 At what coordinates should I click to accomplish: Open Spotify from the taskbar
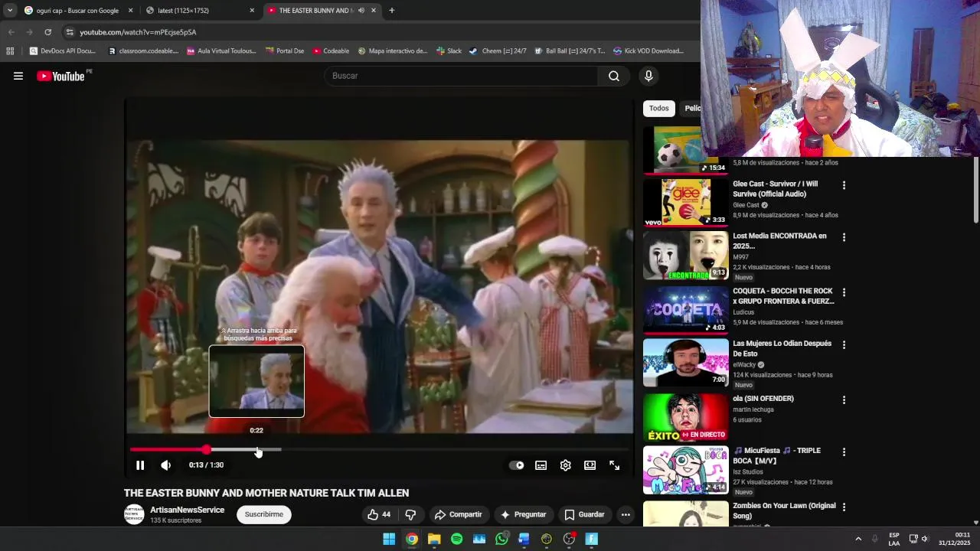click(456, 539)
